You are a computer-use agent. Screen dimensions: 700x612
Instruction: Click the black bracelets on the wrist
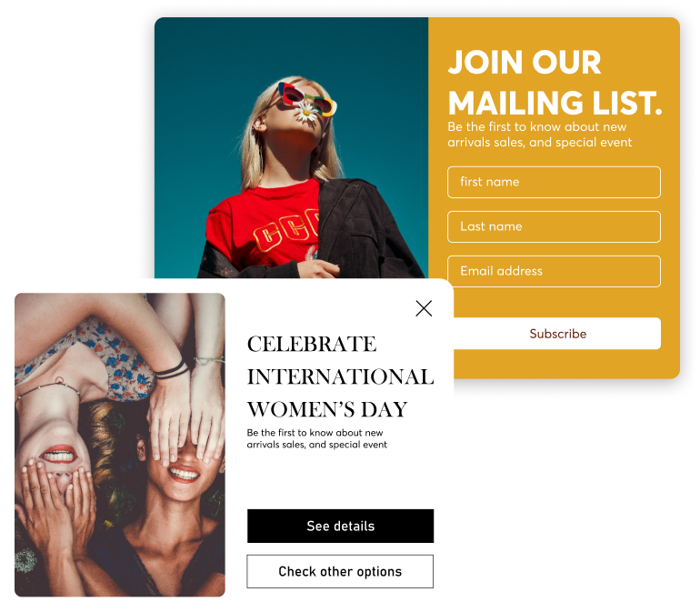point(172,370)
